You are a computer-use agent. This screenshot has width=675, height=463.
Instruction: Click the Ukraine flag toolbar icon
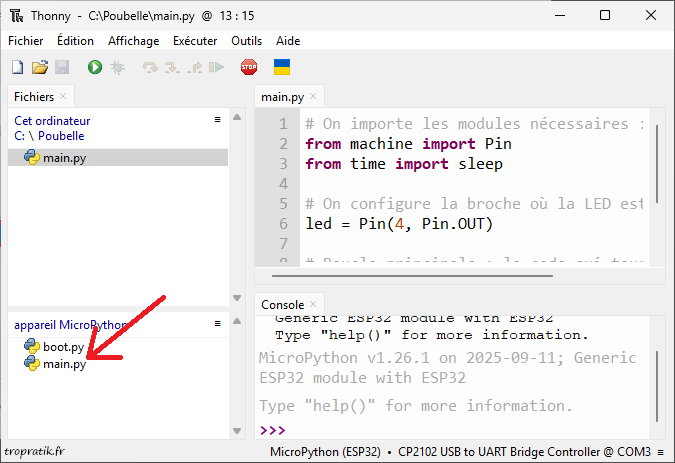(x=282, y=68)
